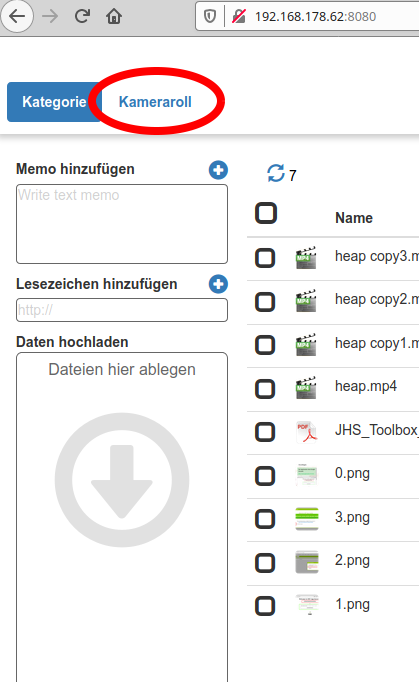Screen dimensions: 419x682
Task: Click the shield tracking protection icon
Action: pyautogui.click(x=210, y=17)
